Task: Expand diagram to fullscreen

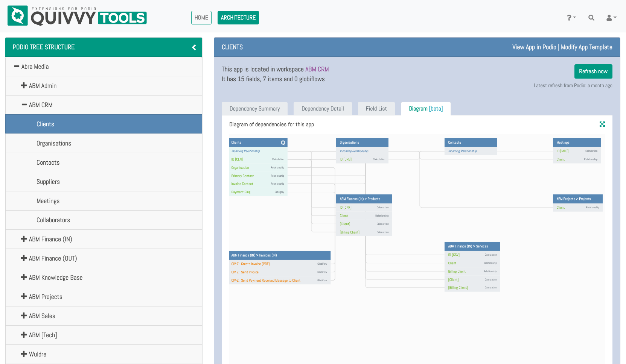Action: click(602, 124)
